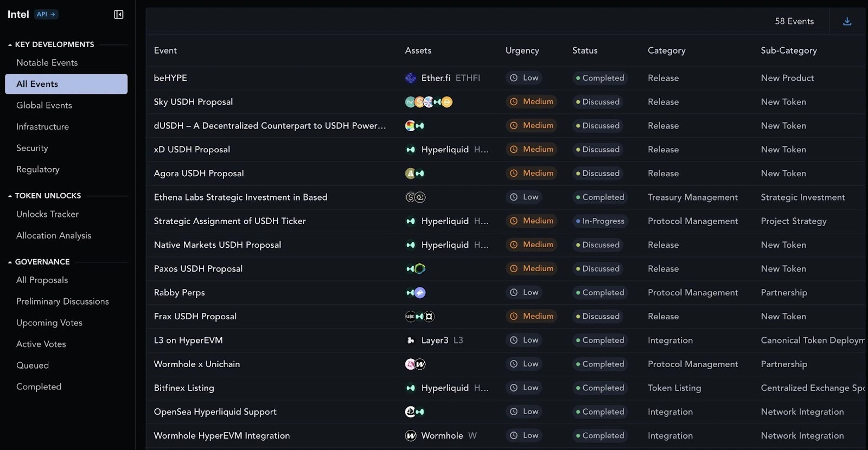
Task: Click the Layer3 asset icon
Action: click(411, 340)
